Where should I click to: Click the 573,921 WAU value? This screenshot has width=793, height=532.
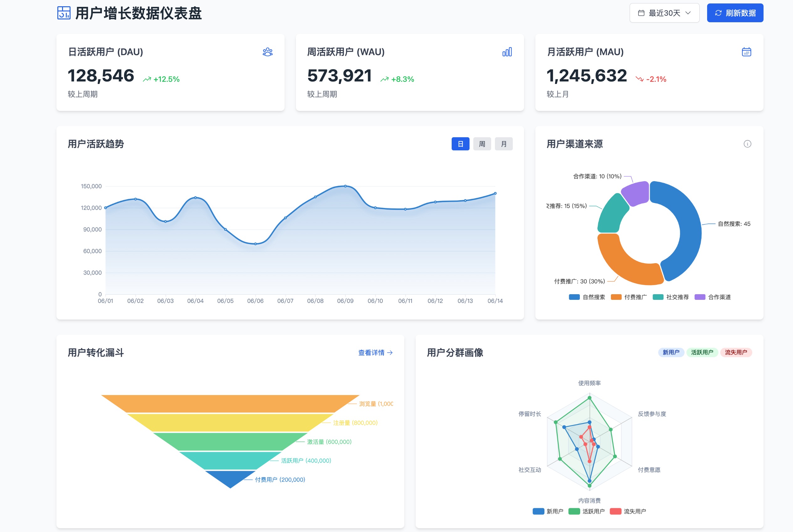[x=339, y=75]
